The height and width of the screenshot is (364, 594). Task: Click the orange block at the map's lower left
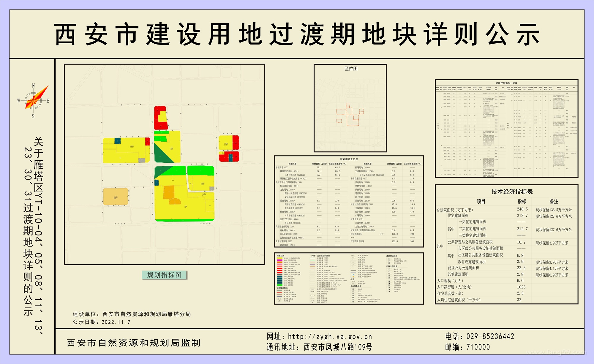pyautogui.click(x=116, y=197)
